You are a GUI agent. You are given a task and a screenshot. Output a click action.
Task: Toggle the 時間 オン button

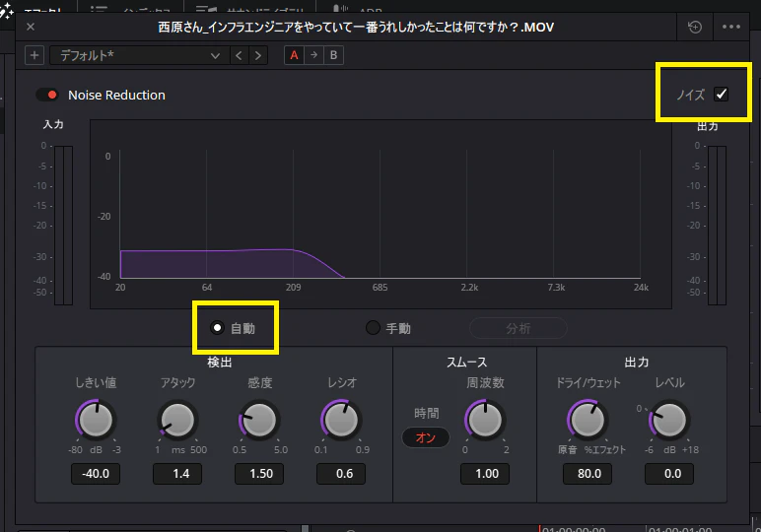(x=426, y=437)
